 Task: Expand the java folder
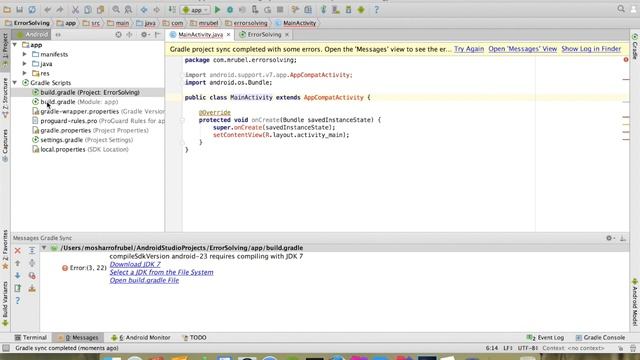point(25,64)
